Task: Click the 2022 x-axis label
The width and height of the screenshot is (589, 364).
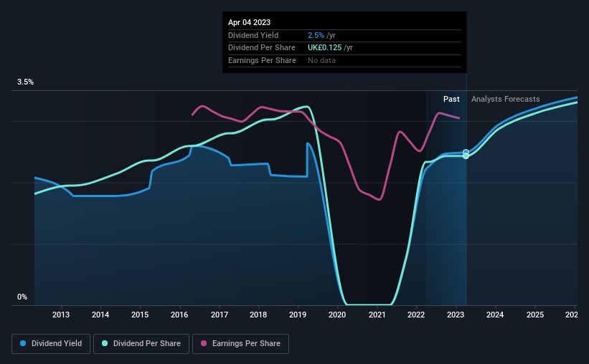Action: 416,315
